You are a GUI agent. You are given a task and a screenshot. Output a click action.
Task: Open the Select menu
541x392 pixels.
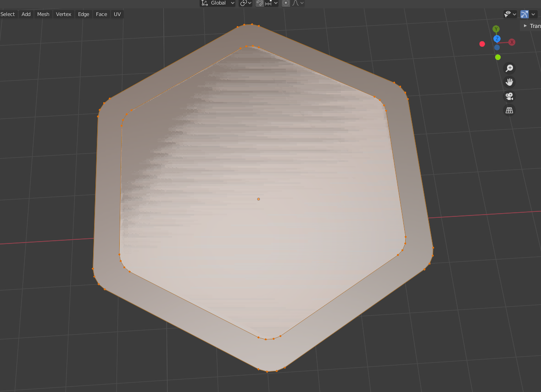pyautogui.click(x=8, y=14)
